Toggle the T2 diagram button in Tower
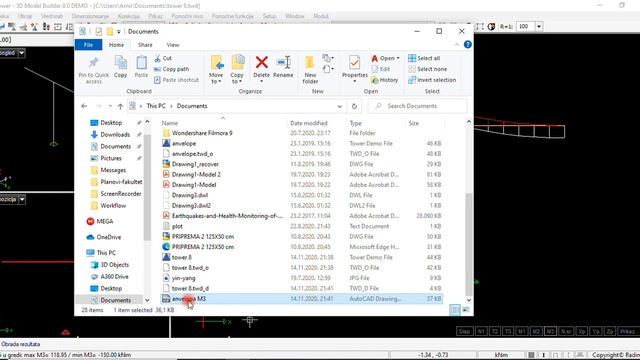Viewport: 640px width, 360px height. coord(495,331)
